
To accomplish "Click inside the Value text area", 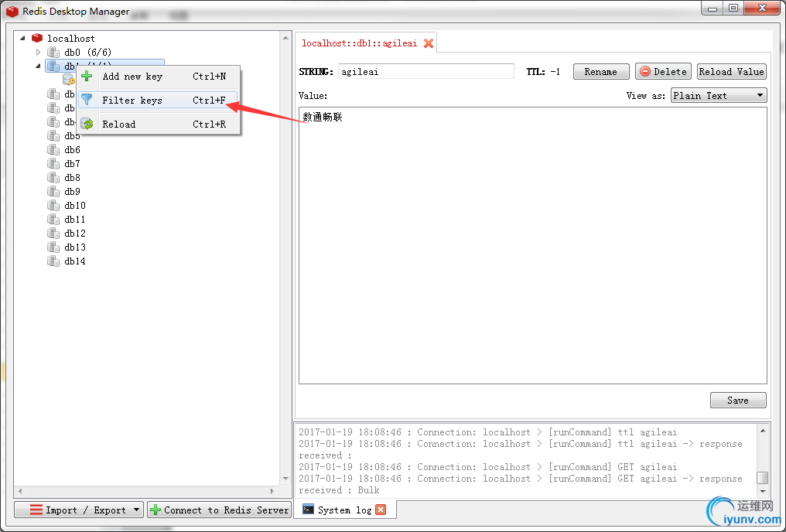I will (532, 245).
